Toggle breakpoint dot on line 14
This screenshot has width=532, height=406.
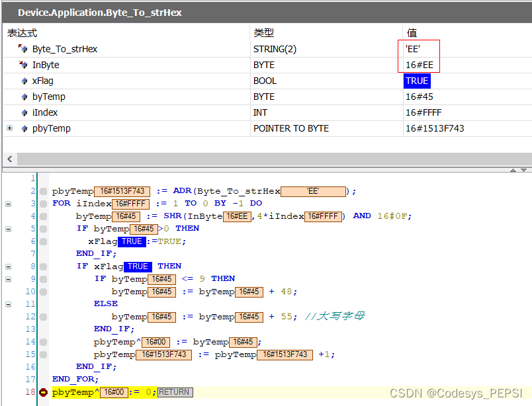(x=43, y=342)
